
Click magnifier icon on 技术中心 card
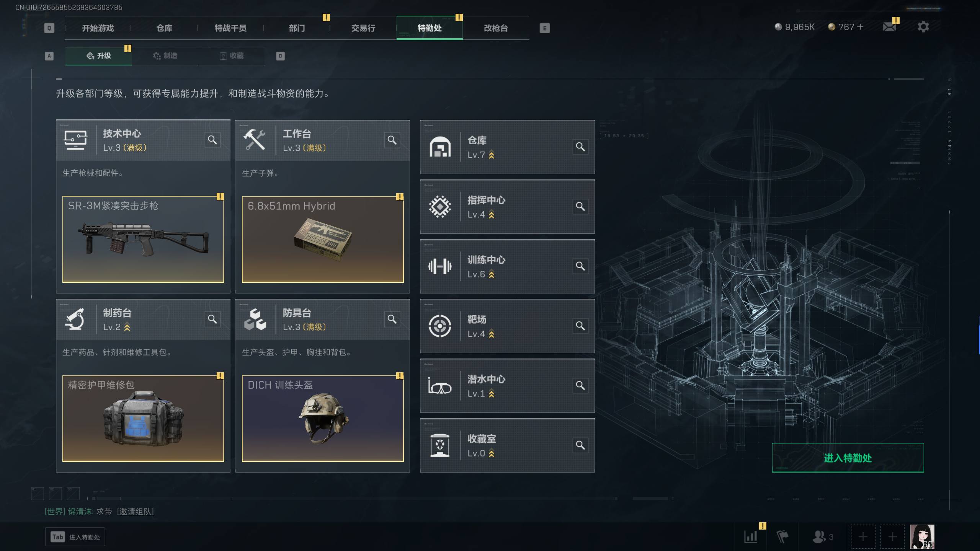pos(212,140)
